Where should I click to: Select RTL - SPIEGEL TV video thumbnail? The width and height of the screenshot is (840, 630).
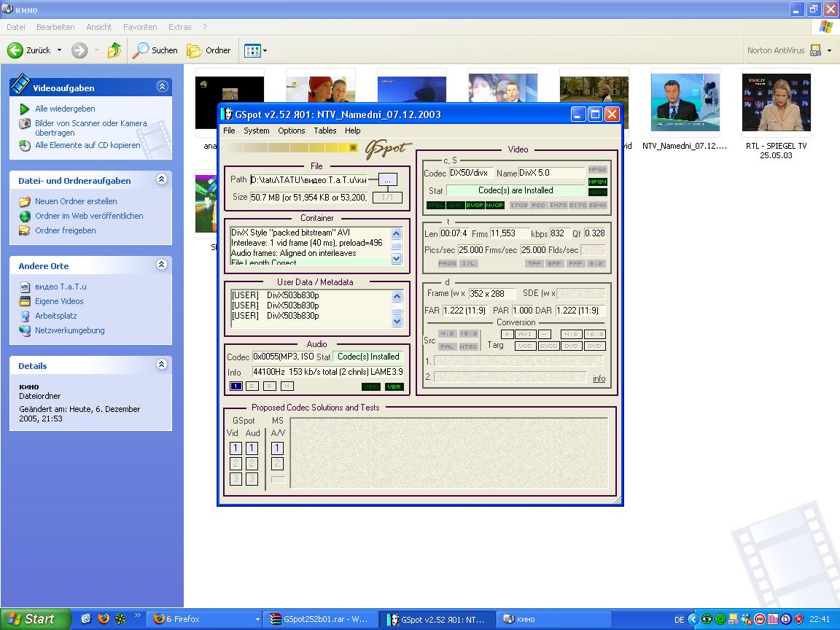point(776,102)
